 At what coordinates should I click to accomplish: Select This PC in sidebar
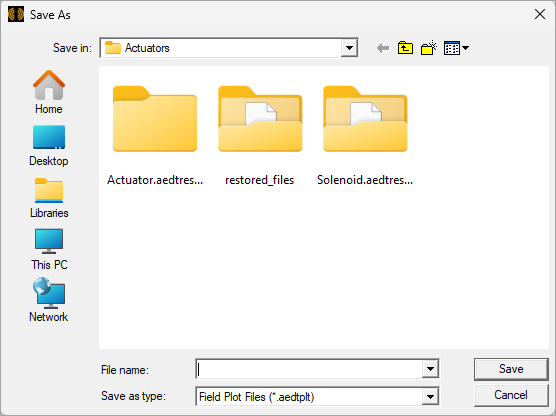click(49, 249)
